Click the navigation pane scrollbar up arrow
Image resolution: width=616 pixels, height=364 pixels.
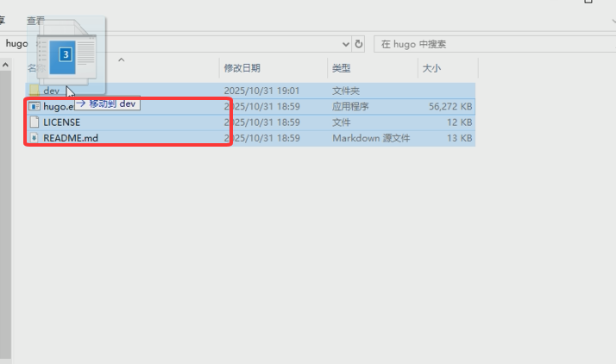click(4, 65)
